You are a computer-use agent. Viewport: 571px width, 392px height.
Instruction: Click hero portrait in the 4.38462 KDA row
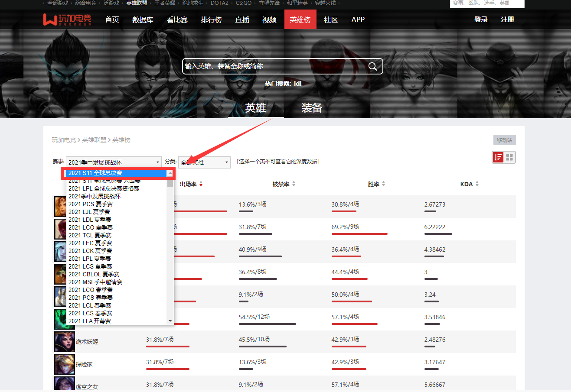(60, 252)
